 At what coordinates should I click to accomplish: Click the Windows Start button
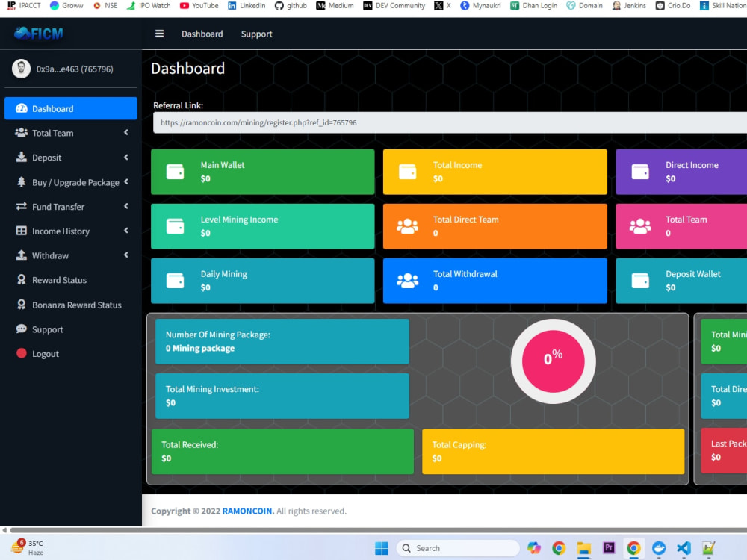(382, 548)
